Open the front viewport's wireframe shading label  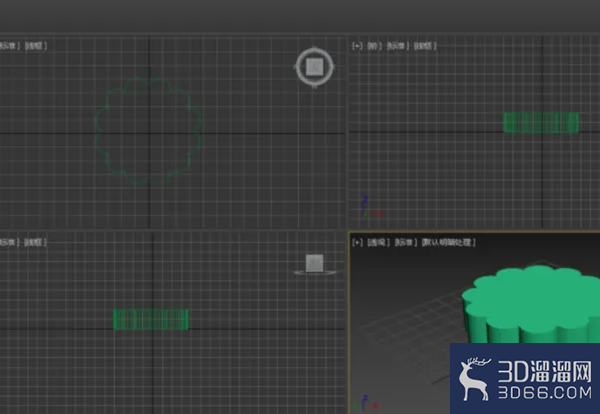(425, 46)
